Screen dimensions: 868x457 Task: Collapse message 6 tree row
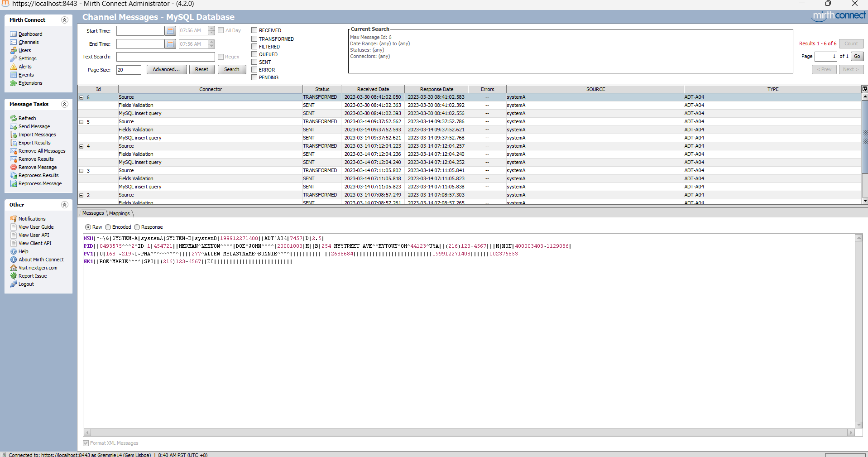(x=82, y=97)
